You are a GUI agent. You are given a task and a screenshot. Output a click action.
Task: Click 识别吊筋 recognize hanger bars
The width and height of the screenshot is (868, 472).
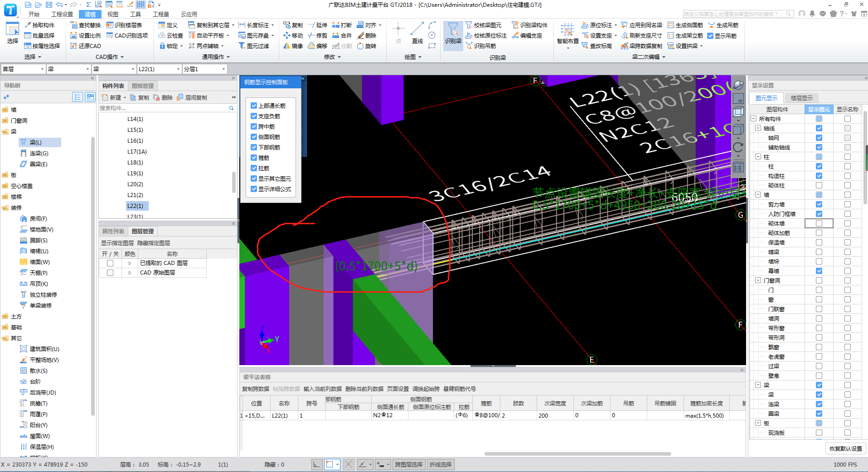[481, 46]
